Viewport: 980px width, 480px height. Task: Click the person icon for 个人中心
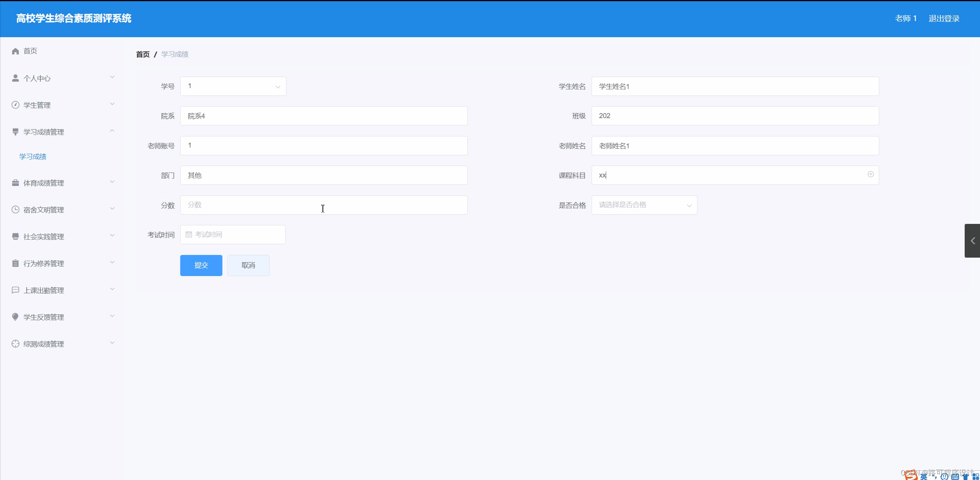click(x=15, y=78)
